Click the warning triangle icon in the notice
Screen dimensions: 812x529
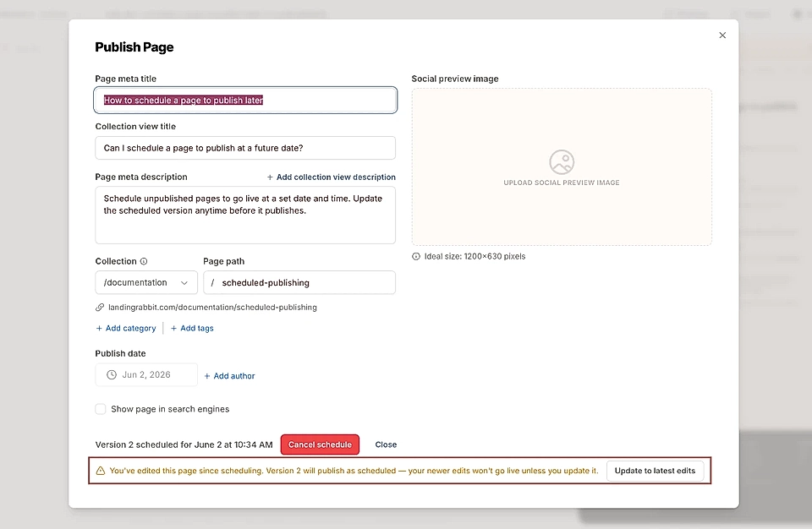[101, 471]
